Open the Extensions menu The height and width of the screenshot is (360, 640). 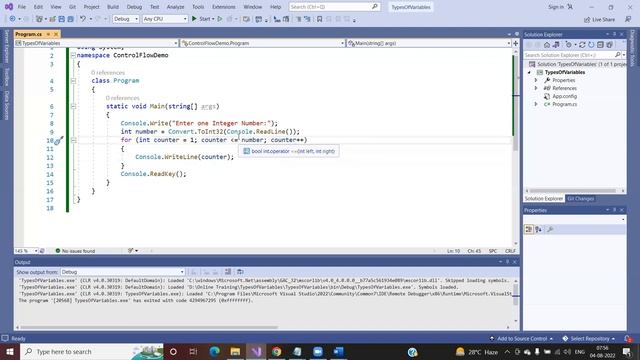click(224, 7)
